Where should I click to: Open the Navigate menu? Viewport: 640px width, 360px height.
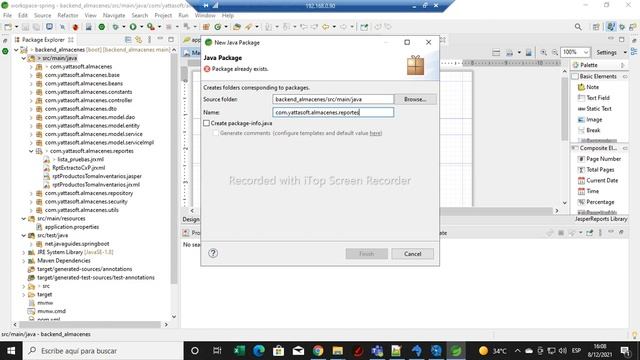pos(114,15)
